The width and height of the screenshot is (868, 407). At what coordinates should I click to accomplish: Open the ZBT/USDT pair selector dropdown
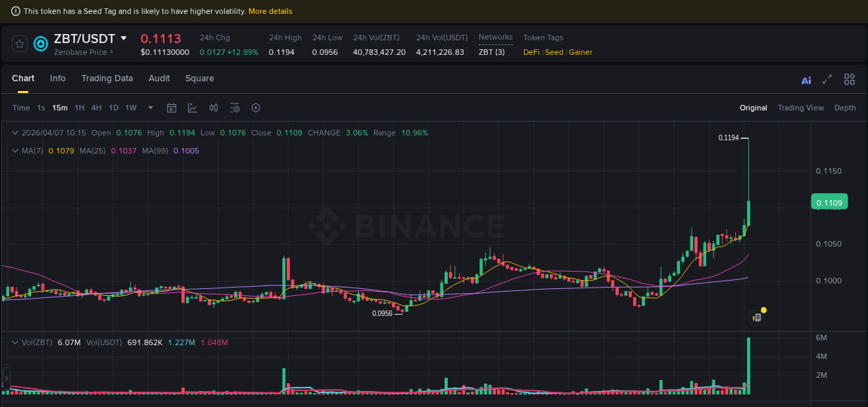click(123, 39)
